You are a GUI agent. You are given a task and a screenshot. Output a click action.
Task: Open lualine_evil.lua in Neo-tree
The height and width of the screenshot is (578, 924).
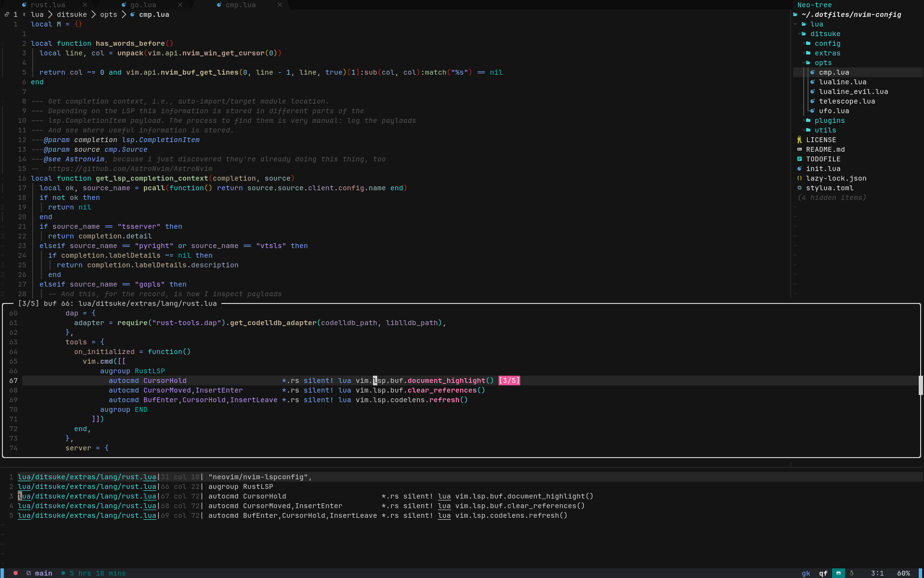(x=854, y=92)
